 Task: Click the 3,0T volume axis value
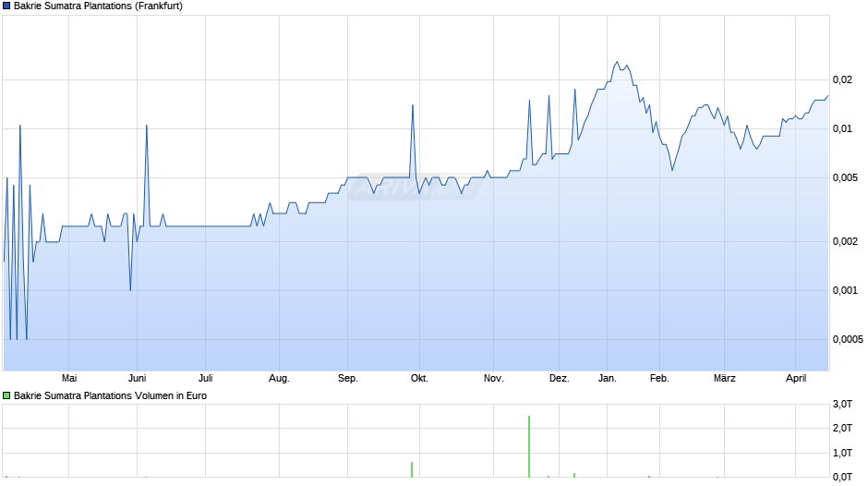click(x=842, y=404)
